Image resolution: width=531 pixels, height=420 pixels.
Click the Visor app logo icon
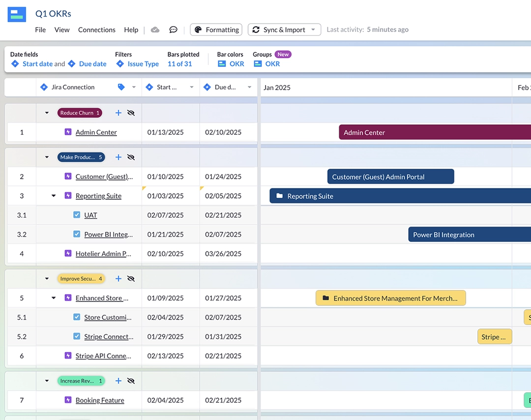(x=17, y=15)
